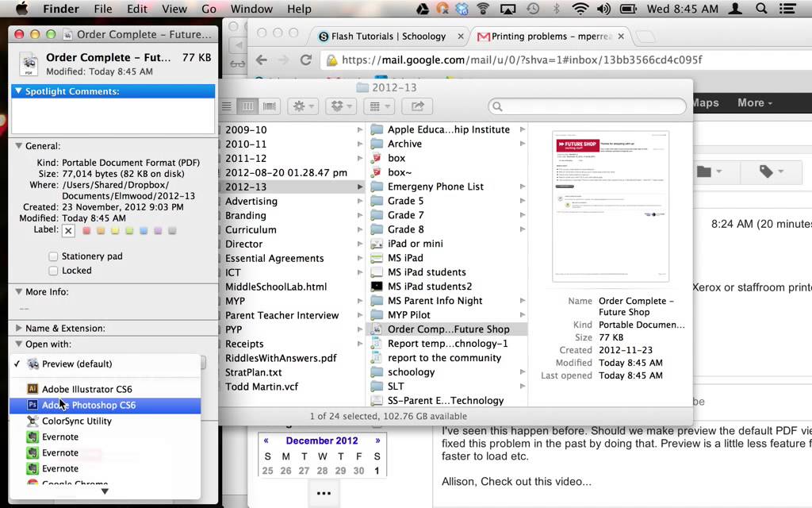Click the Google Drive menu bar icon
The image size is (812, 508).
(423, 9)
